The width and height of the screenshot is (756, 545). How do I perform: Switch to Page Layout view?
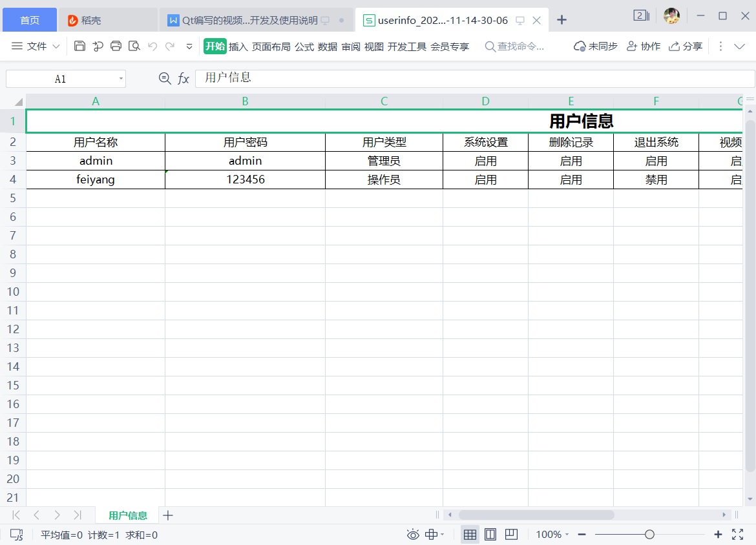(x=490, y=535)
